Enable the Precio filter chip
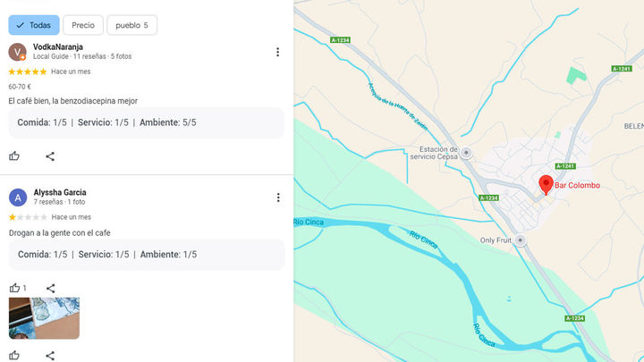The width and height of the screenshot is (644, 362). tap(83, 25)
